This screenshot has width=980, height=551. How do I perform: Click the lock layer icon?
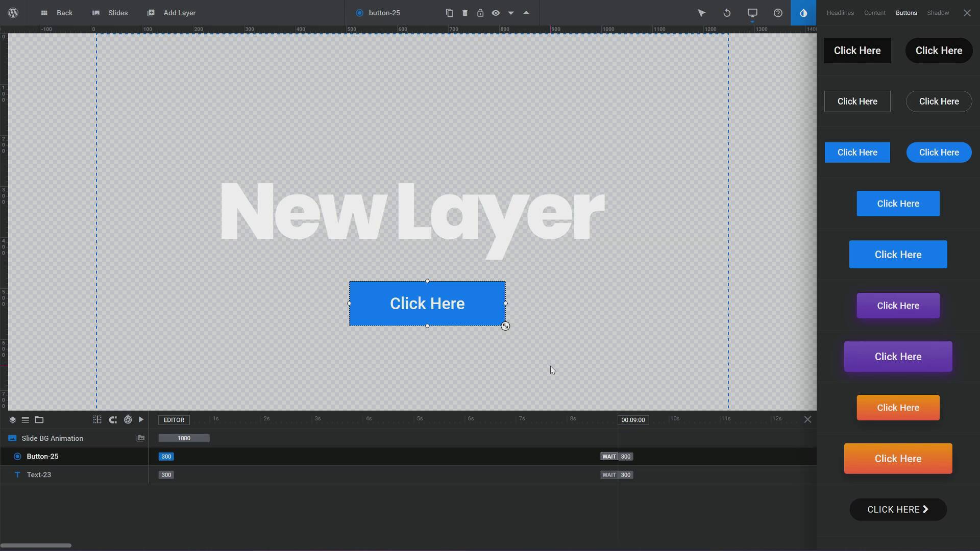(x=480, y=13)
